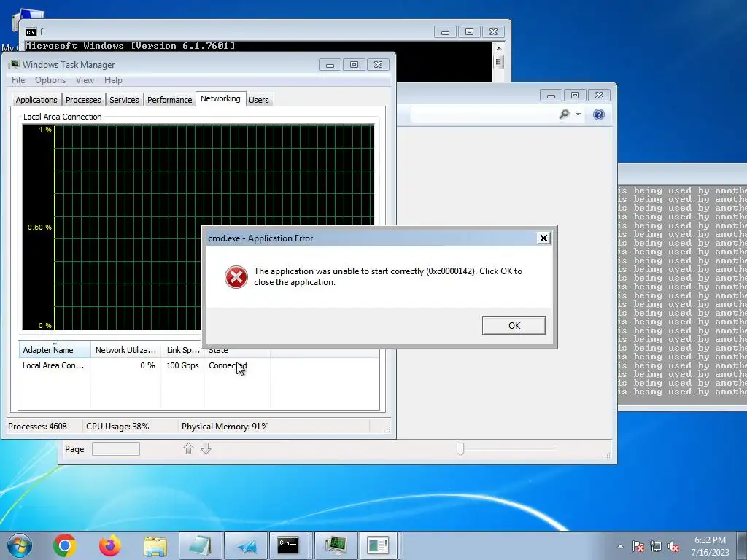Expand the search options dropdown arrow
Viewport: 747px width, 560px height.
(578, 114)
